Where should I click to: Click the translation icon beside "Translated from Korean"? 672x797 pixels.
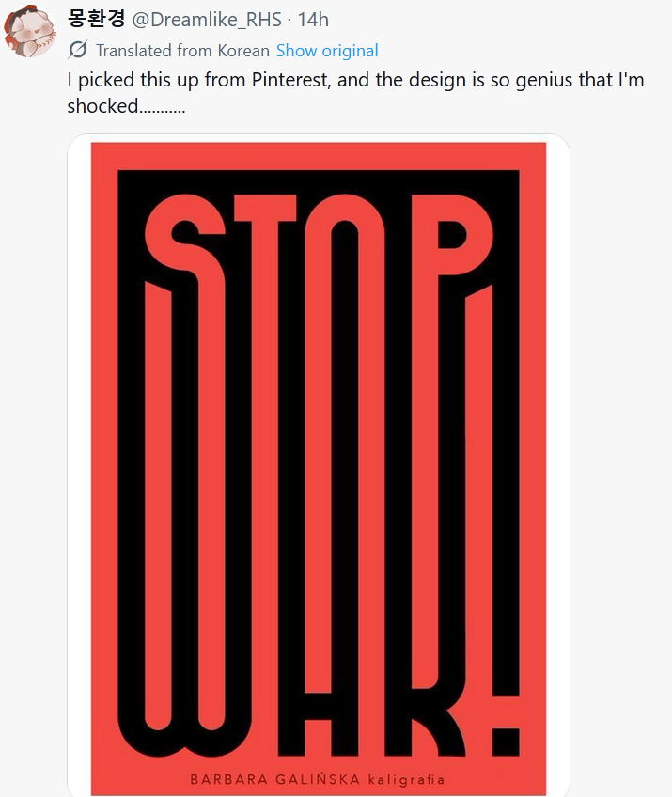point(79,51)
